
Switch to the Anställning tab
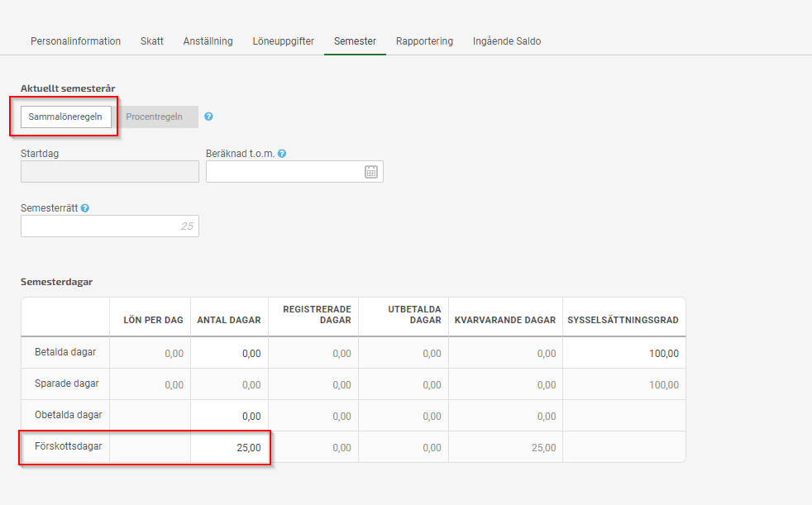click(x=208, y=40)
